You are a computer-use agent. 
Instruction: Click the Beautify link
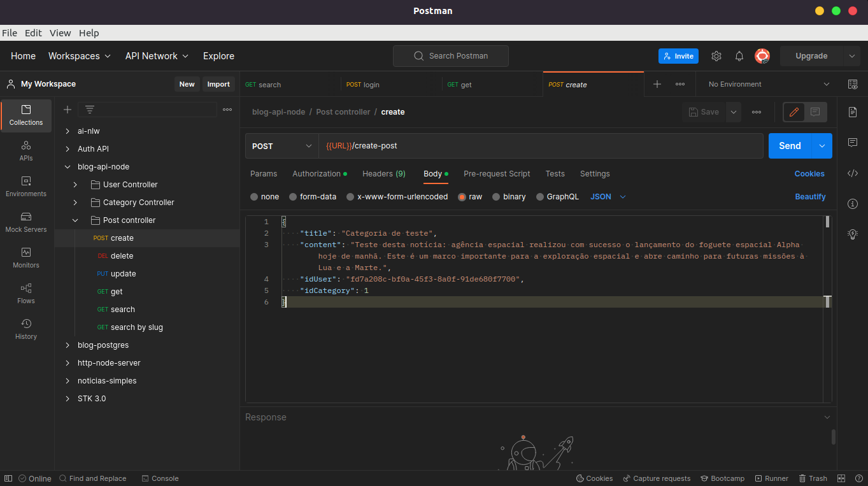(x=810, y=197)
